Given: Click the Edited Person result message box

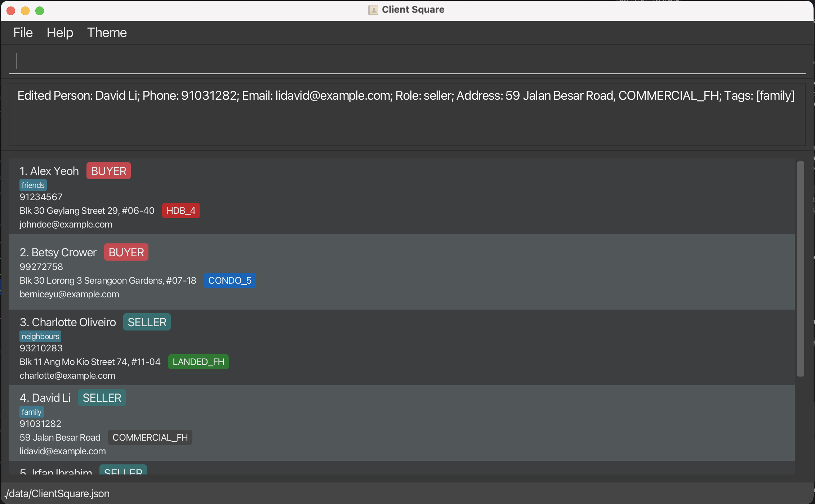Looking at the screenshot, I should tap(406, 114).
